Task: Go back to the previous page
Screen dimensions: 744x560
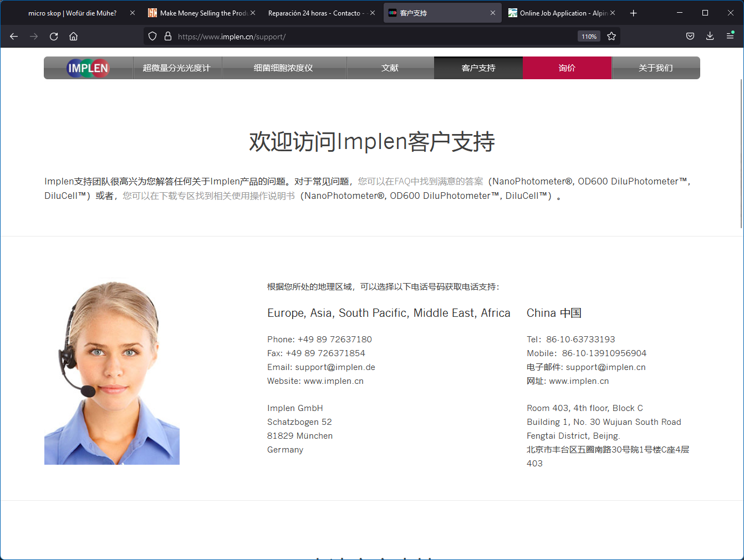Action: coord(14,37)
